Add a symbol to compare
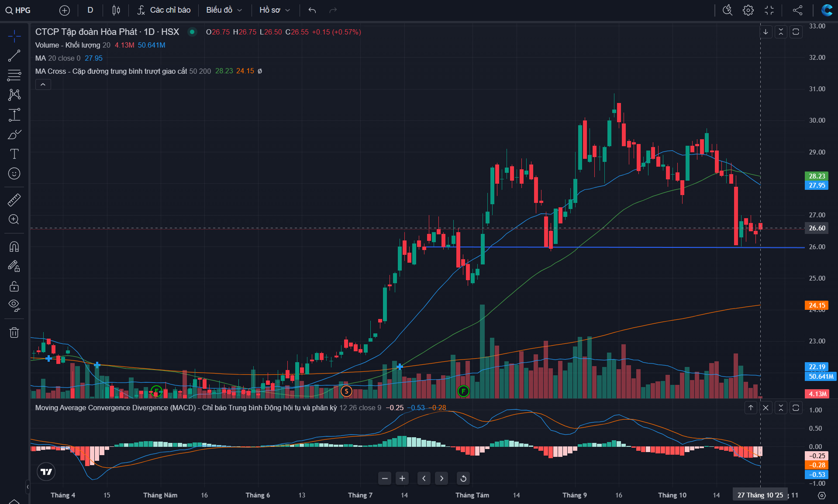Image resolution: width=838 pixels, height=504 pixels. [65, 10]
